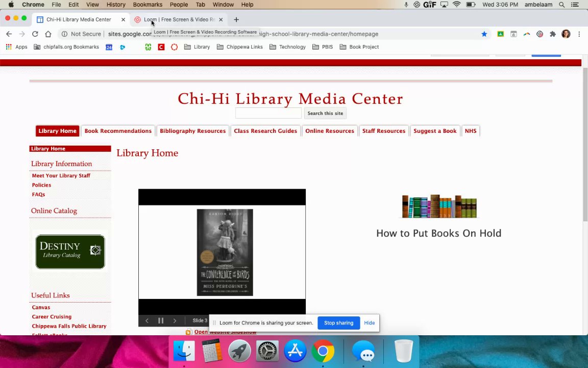Open the green clover bookmark icon
The width and height of the screenshot is (588, 368).
[x=148, y=47]
